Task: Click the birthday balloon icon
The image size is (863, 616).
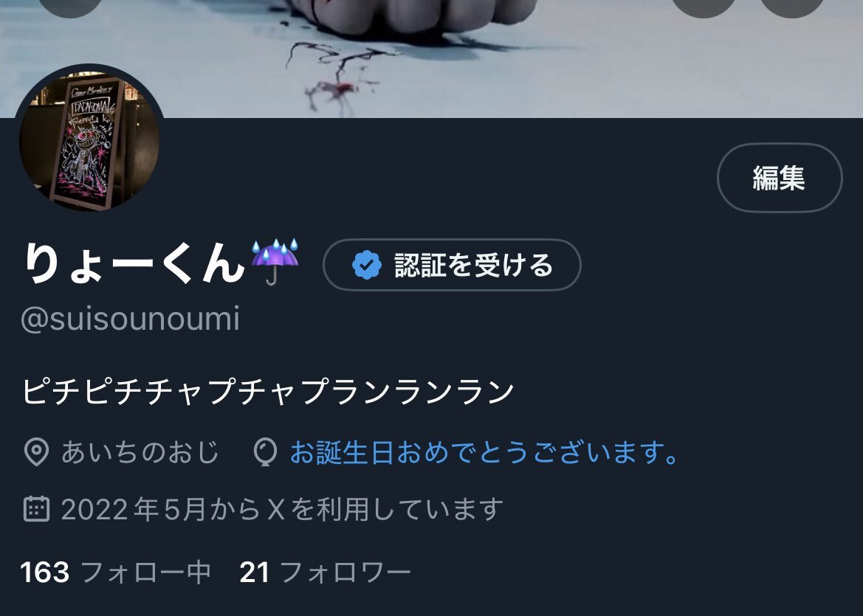Action: (265, 452)
